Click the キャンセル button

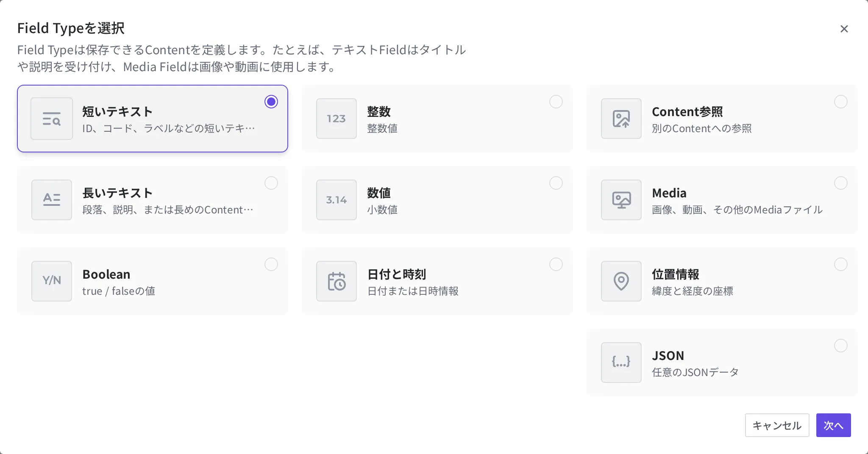tap(777, 425)
